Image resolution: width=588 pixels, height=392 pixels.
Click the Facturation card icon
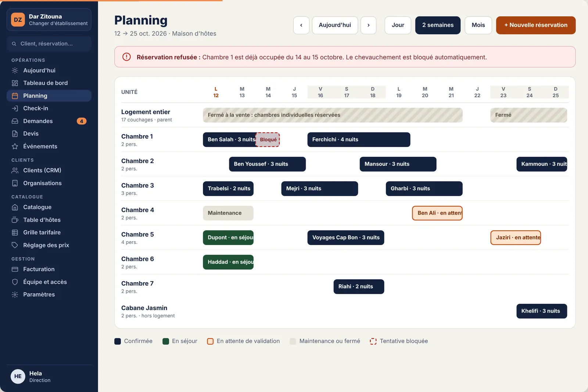coord(15,269)
